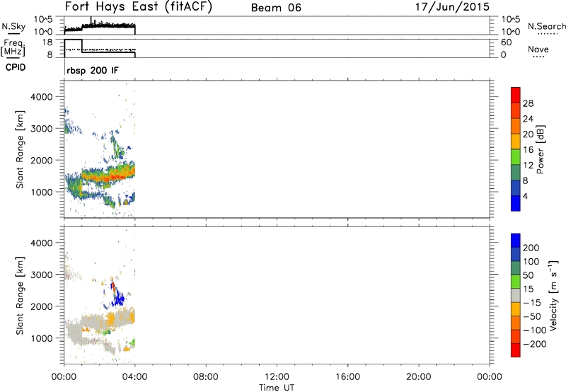566x392 pixels.
Task: Click the '04:00' time tick label
Action: click(x=134, y=377)
